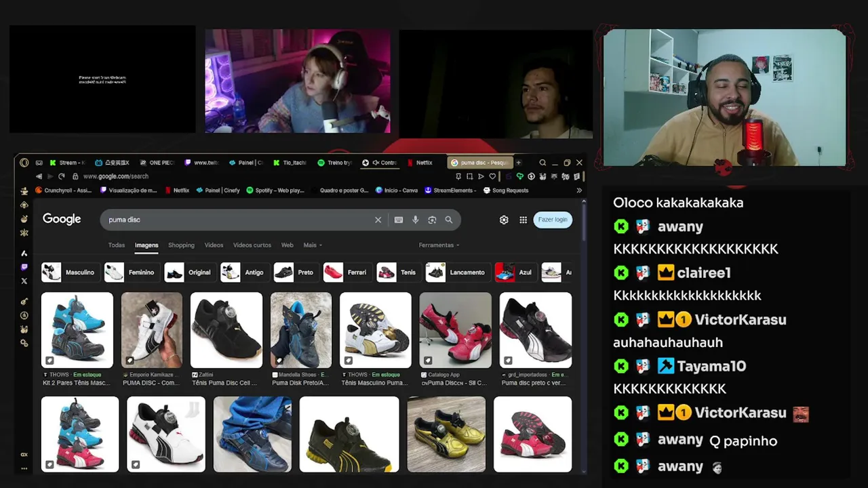This screenshot has height=488, width=868.
Task: Open tab search magnifier in title bar
Action: pyautogui.click(x=542, y=163)
